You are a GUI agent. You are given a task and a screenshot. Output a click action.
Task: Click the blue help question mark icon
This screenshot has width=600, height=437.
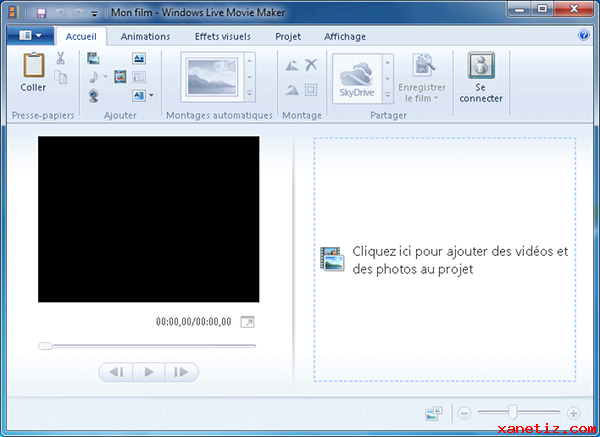pyautogui.click(x=584, y=35)
